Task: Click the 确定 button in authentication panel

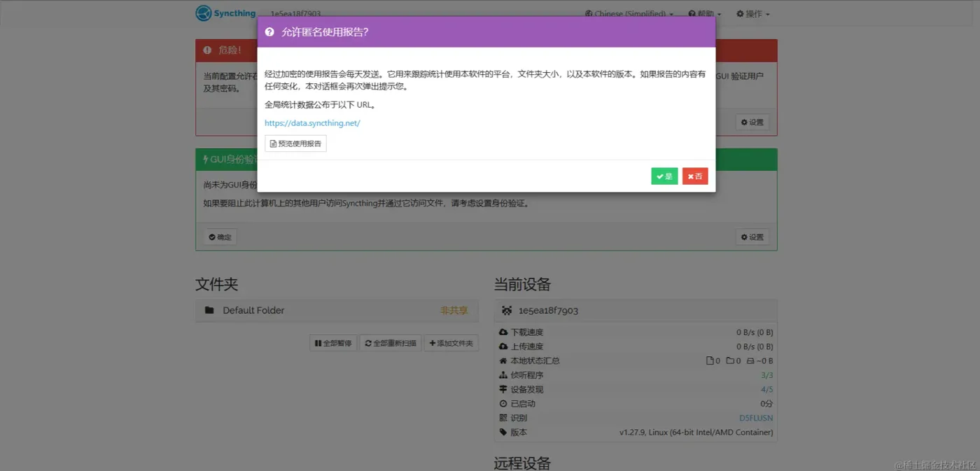Action: pyautogui.click(x=220, y=237)
